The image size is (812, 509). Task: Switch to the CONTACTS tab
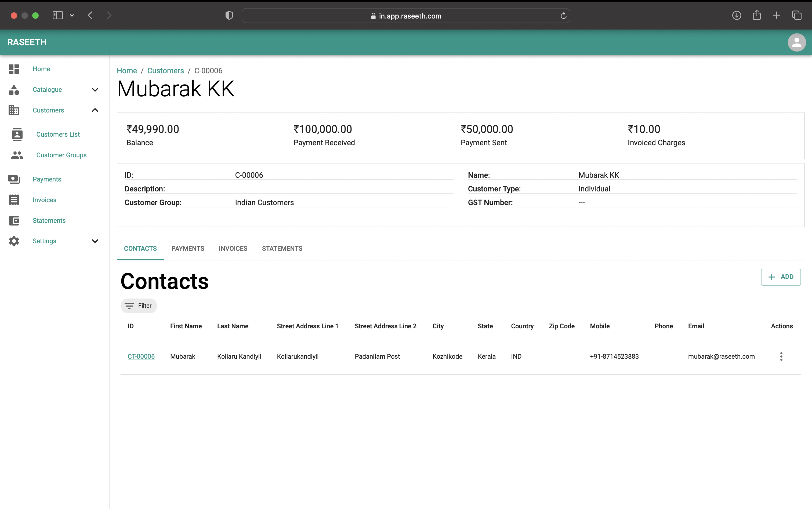(x=140, y=249)
